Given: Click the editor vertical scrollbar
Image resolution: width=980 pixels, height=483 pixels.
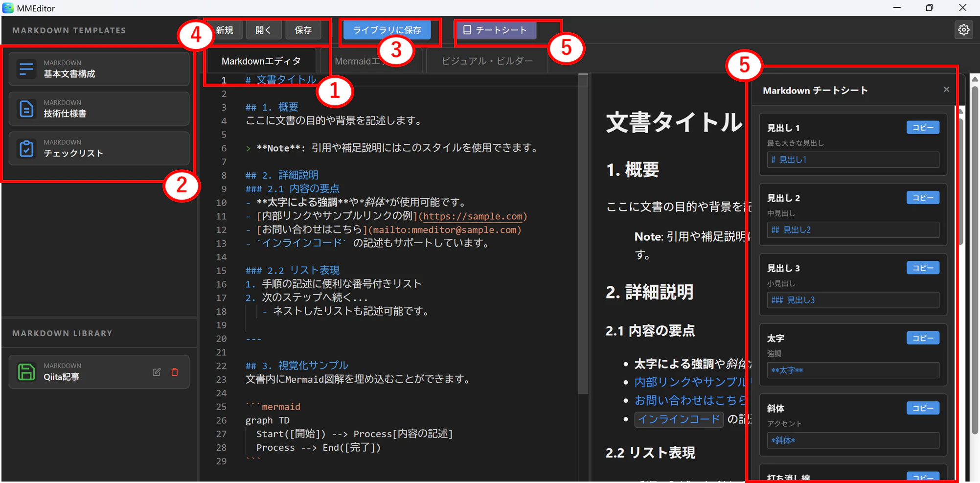Looking at the screenshot, I should [x=583, y=234].
